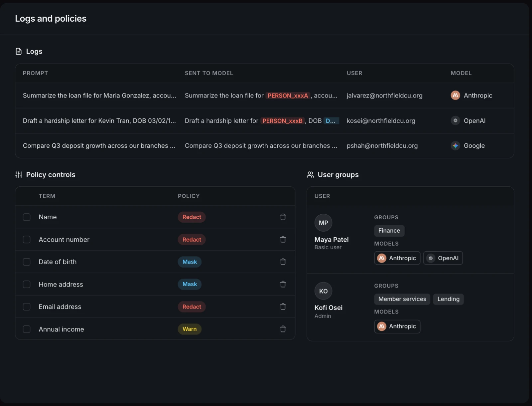Click Anthropic logo in jalvarez log row
Image resolution: width=532 pixels, height=406 pixels.
point(455,96)
